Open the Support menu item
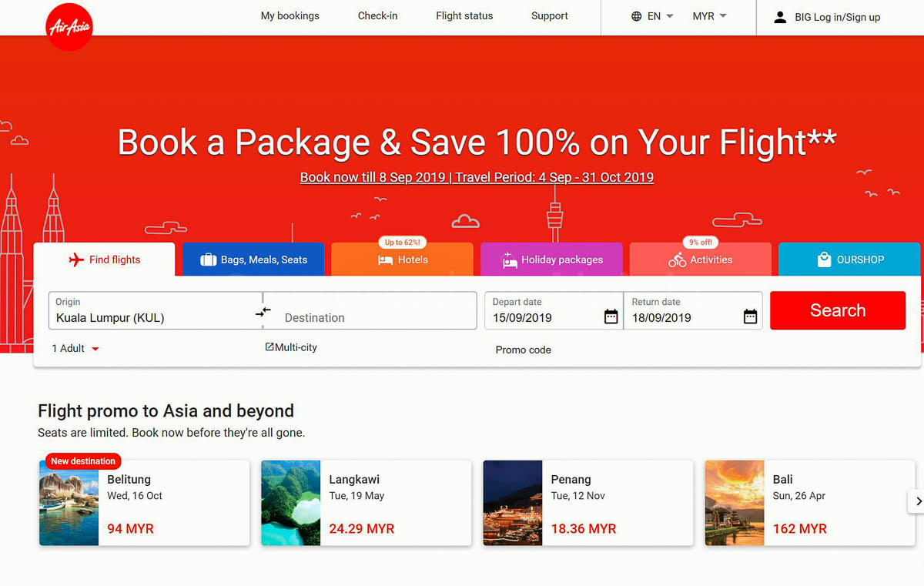This screenshot has width=924, height=586. [550, 16]
